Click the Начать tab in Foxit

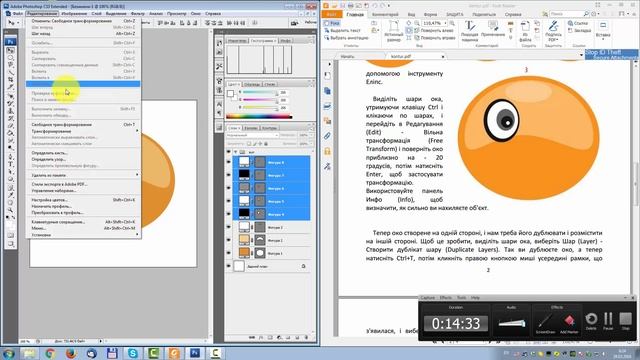pyautogui.click(x=347, y=56)
